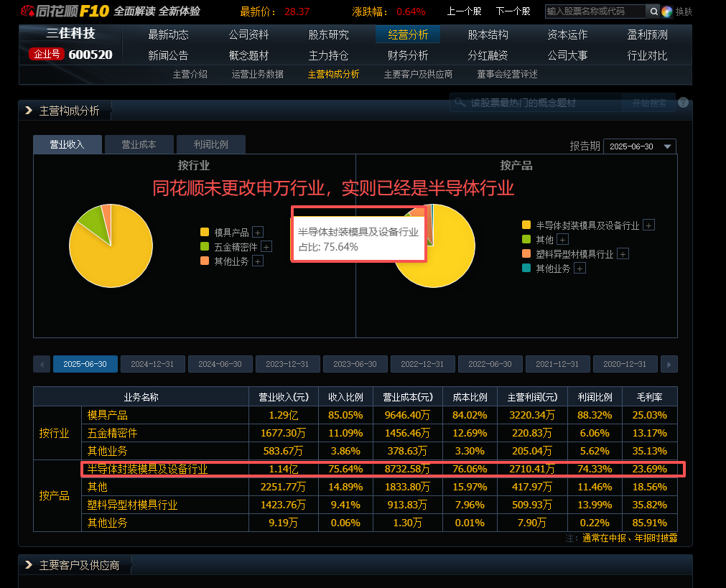Screen dimensions: 726x588
Task: Click the stock name or code input field
Action: [x=595, y=11]
